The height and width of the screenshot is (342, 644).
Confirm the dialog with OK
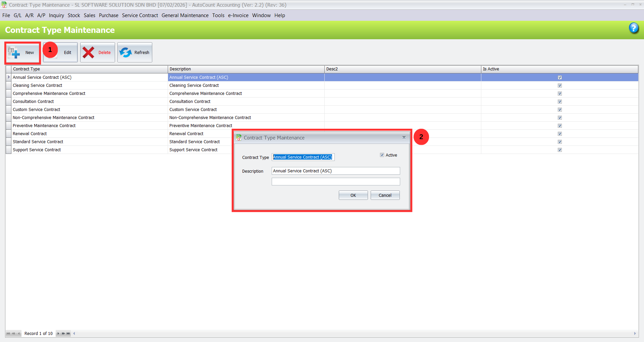(353, 195)
